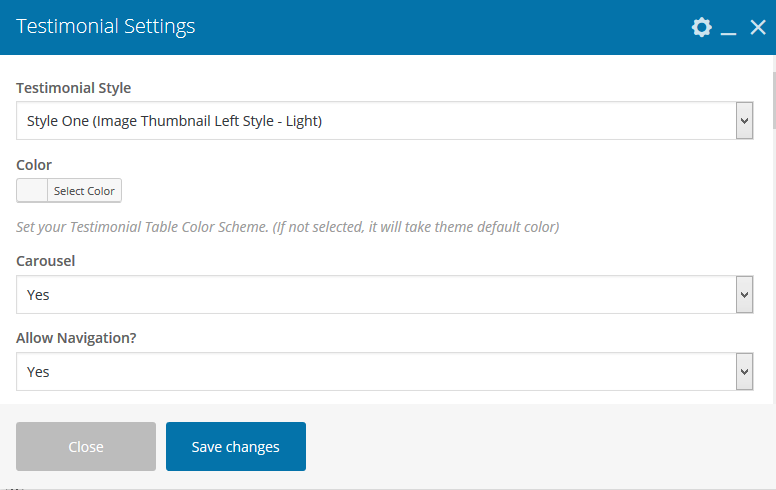776x490 pixels.
Task: Click the 'Carousel' field label
Action: (46, 261)
